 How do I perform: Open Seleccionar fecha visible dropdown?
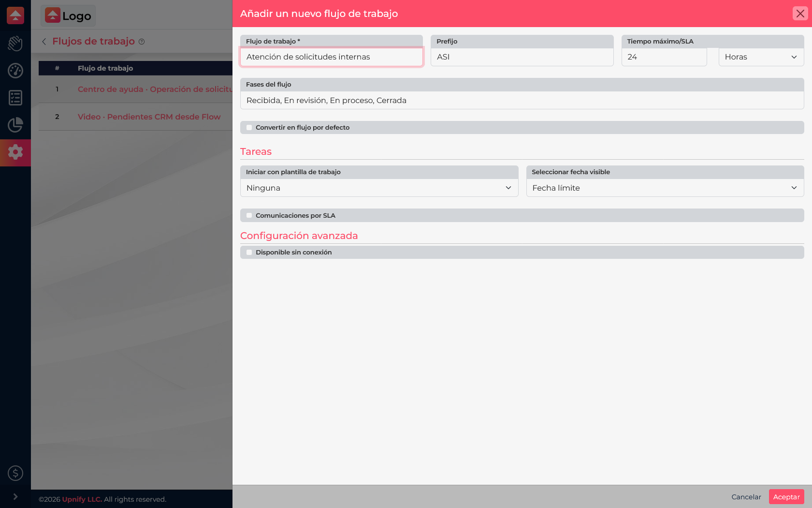pyautogui.click(x=665, y=188)
